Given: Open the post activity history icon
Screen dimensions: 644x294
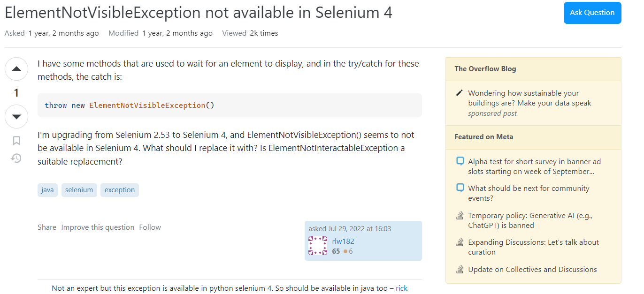Looking at the screenshot, I should coord(16,158).
